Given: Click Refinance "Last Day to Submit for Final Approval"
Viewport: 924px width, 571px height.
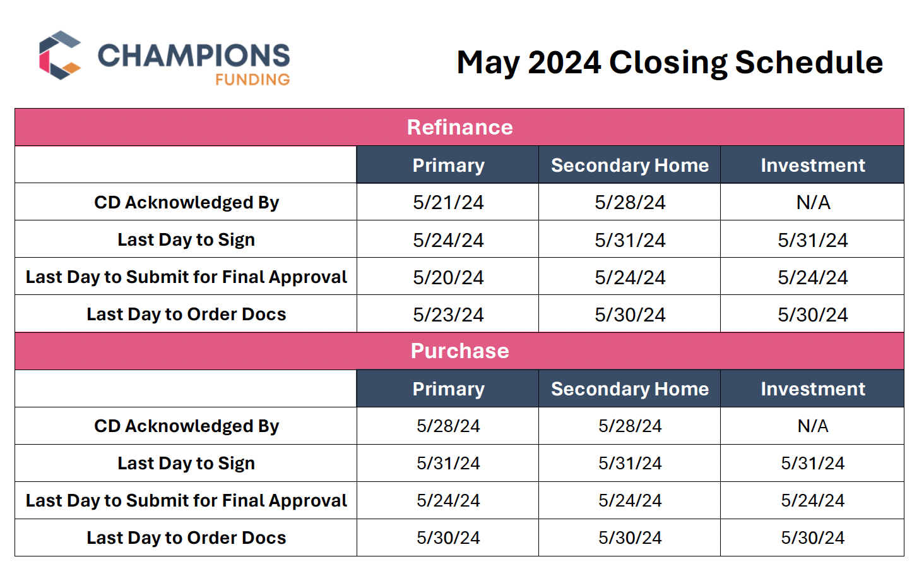Looking at the screenshot, I should tap(186, 277).
